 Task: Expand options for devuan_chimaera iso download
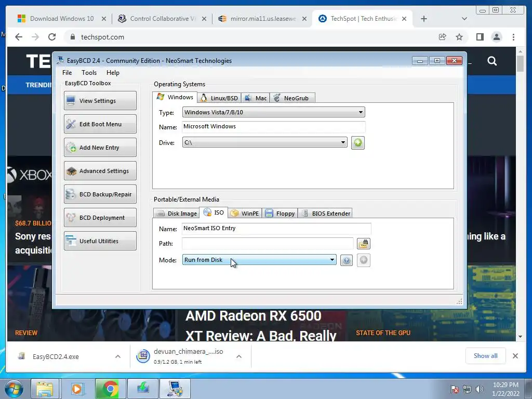239,356
